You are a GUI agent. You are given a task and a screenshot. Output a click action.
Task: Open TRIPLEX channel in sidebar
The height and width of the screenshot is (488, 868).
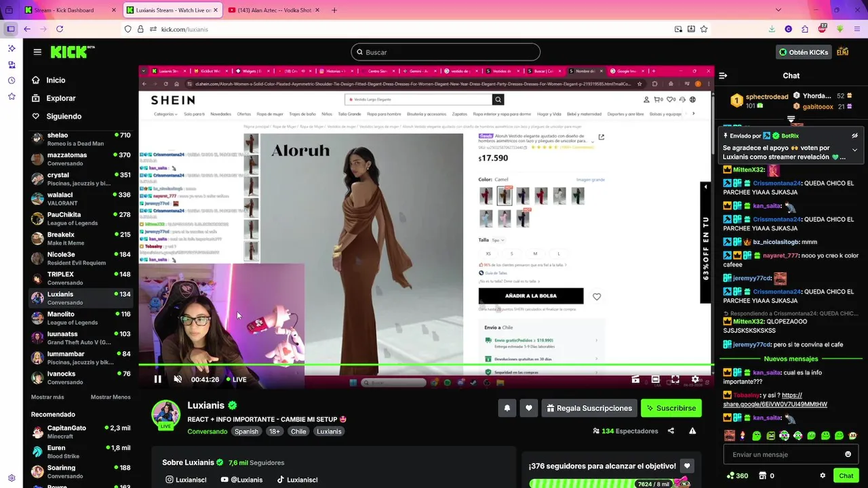pos(81,279)
